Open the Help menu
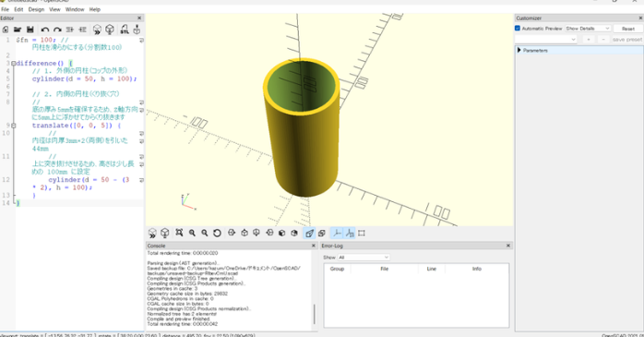The image size is (644, 337). [95, 9]
